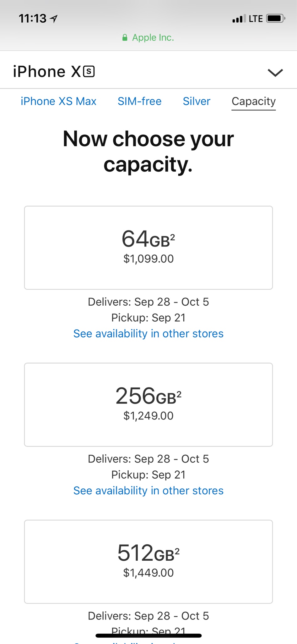297x644 pixels.
Task: Open the Capacity step tab
Action: tap(253, 101)
